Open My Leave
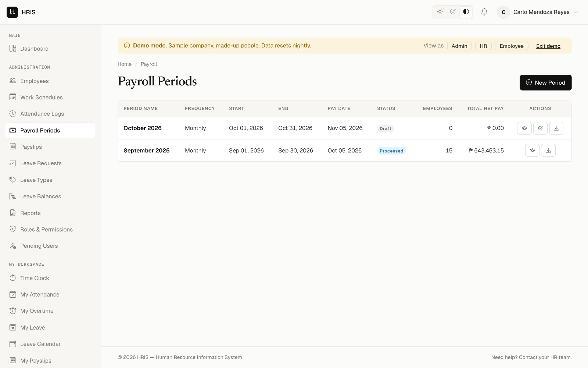588x368 pixels. click(50, 328)
